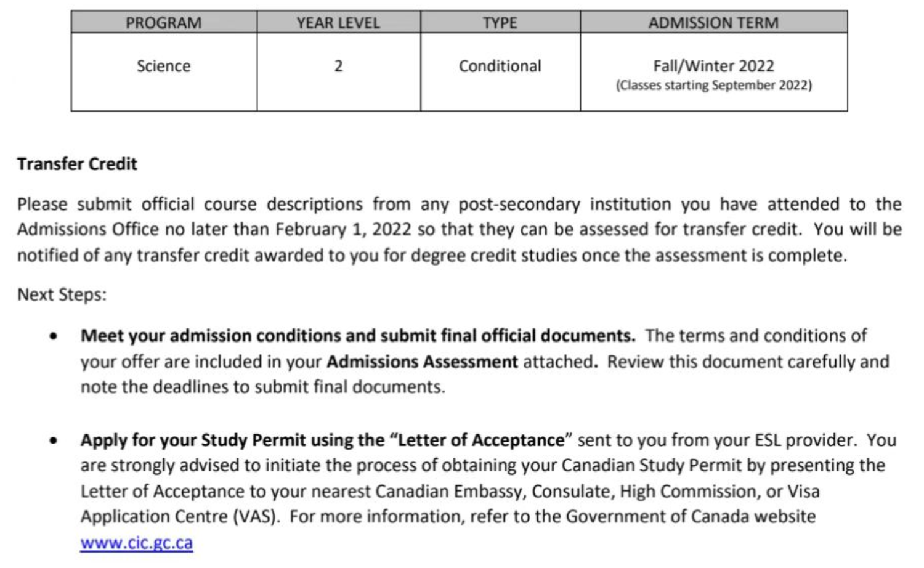The width and height of the screenshot is (924, 568).
Task: Click the Transfer Credit heading
Action: click(77, 164)
